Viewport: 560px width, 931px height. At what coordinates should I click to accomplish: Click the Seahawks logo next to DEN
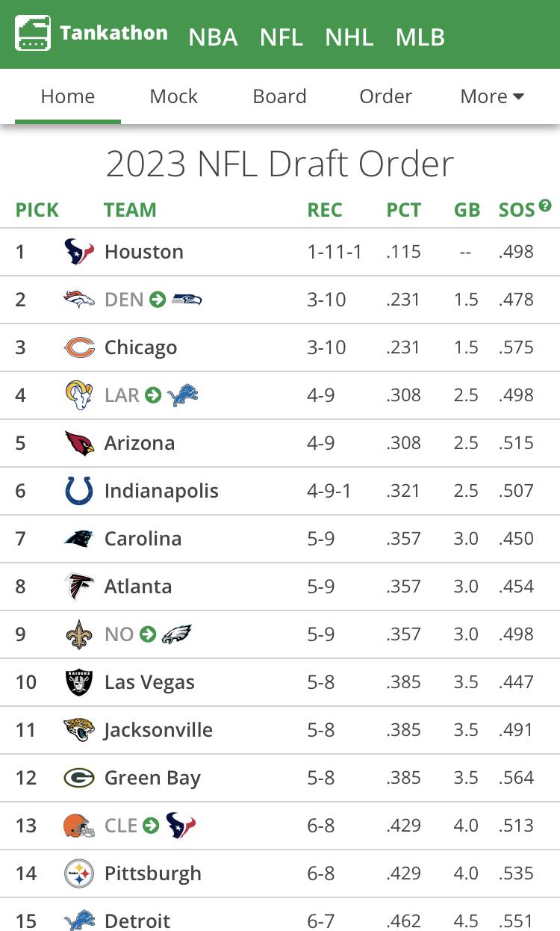pyautogui.click(x=187, y=300)
